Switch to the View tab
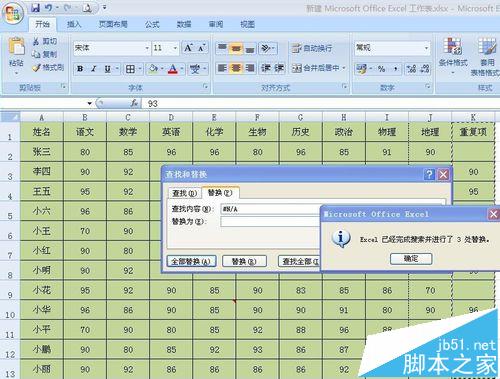Screen dimensions: 500x379 pyautogui.click(x=247, y=24)
